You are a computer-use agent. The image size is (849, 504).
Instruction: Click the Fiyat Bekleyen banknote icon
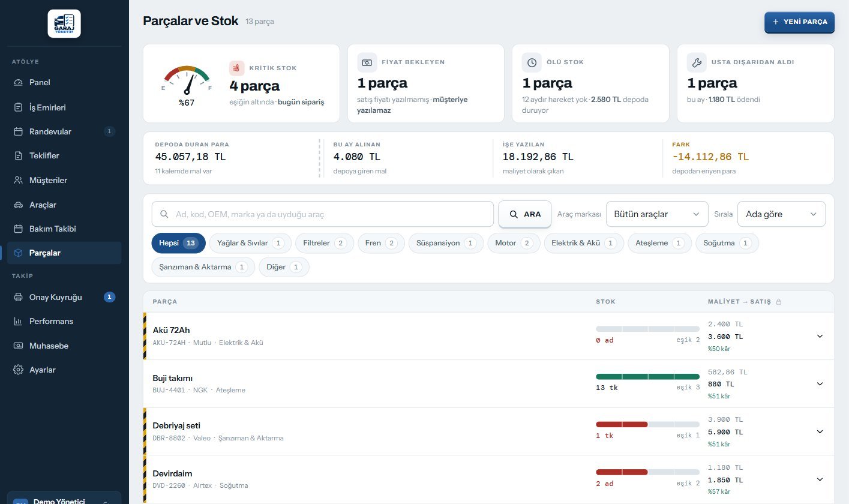pos(367,62)
